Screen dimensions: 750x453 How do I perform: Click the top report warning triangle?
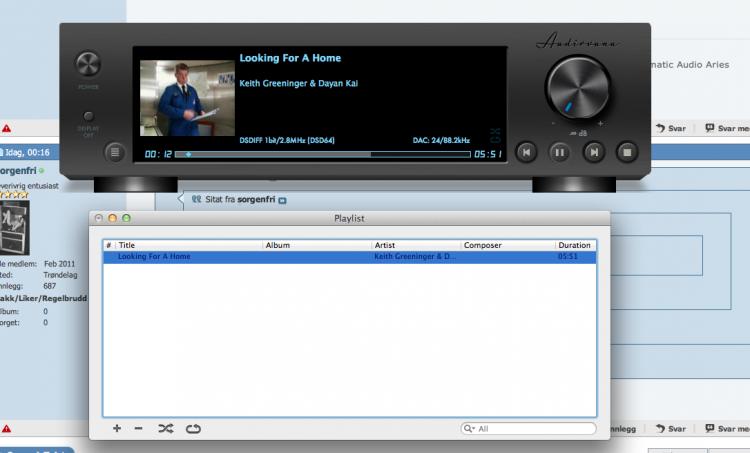point(6,129)
